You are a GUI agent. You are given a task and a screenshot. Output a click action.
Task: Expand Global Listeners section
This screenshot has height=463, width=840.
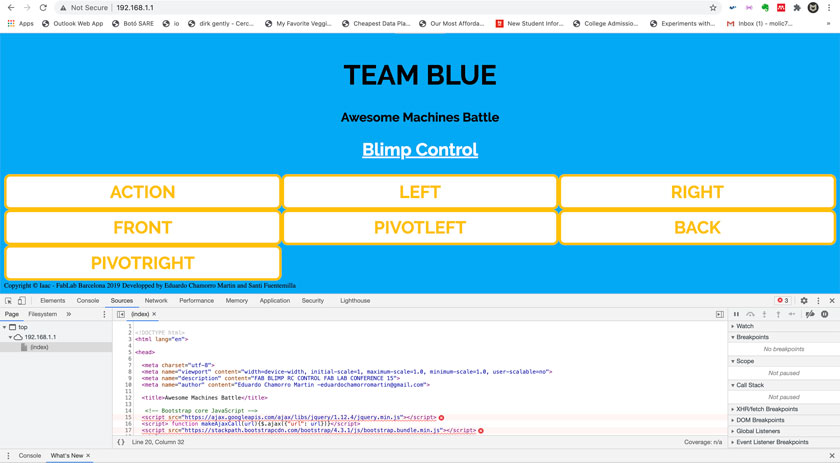756,431
